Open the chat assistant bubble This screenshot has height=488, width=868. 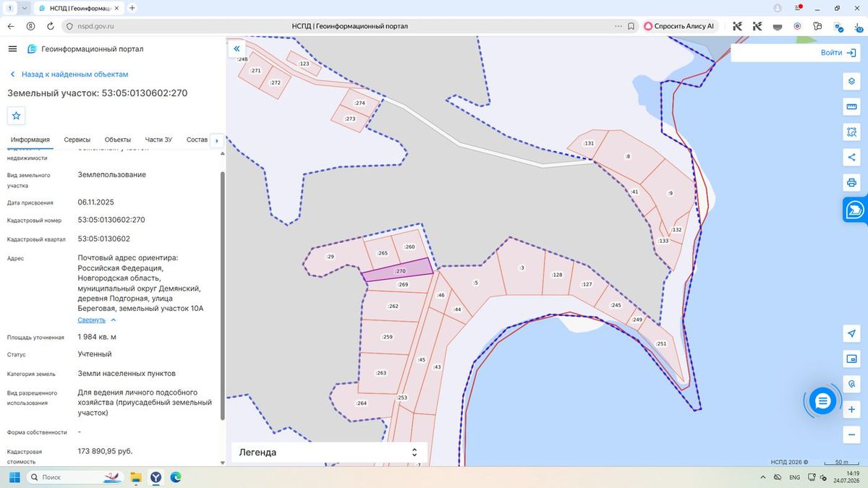click(822, 401)
